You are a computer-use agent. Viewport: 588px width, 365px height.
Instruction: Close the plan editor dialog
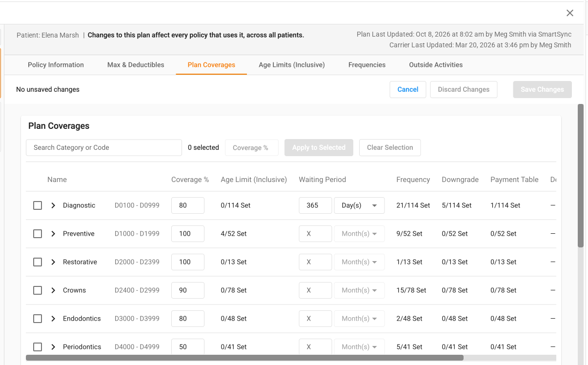570,13
